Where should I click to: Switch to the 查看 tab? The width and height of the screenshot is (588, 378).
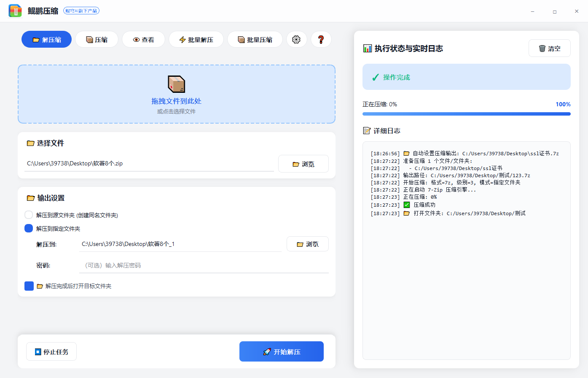coord(143,39)
